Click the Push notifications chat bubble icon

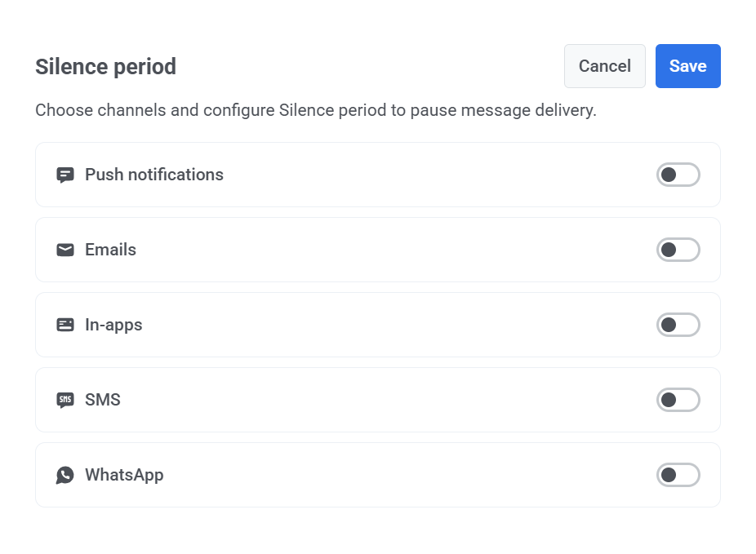pyautogui.click(x=65, y=175)
